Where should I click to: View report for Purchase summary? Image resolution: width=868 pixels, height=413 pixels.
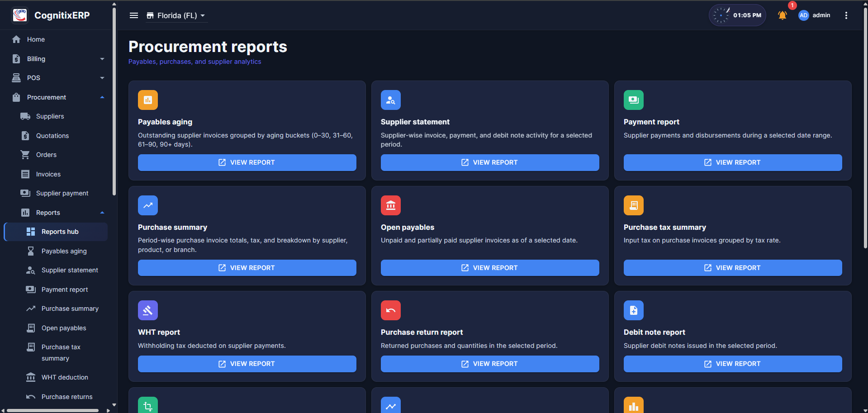click(x=247, y=268)
